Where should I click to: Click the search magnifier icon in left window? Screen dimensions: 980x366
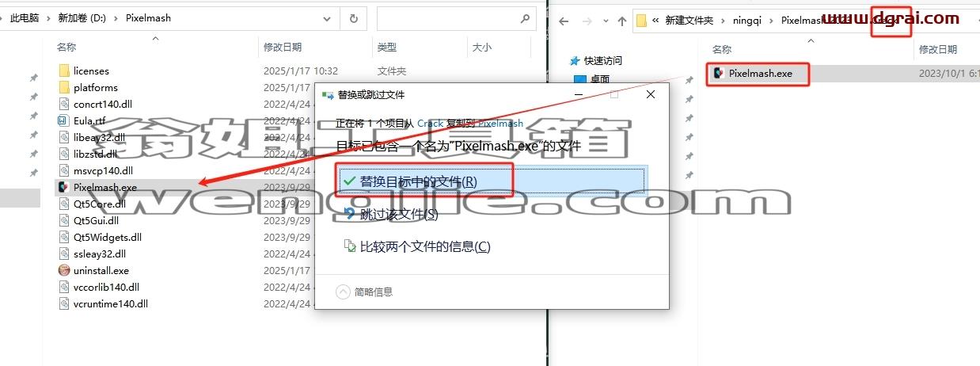524,17
